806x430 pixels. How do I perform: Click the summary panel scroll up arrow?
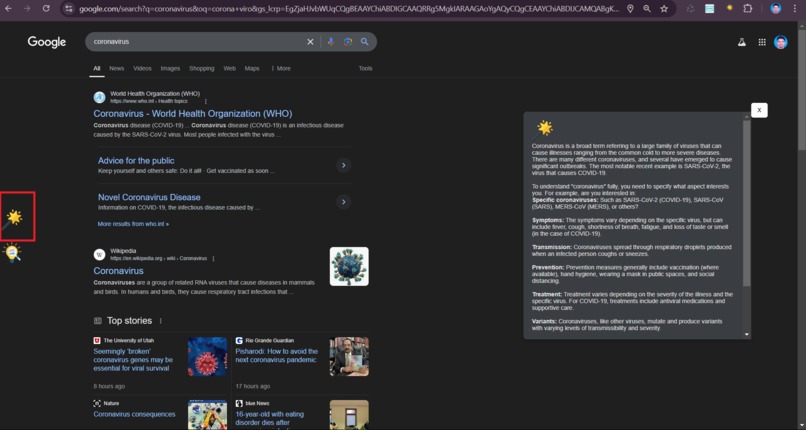pyautogui.click(x=746, y=116)
